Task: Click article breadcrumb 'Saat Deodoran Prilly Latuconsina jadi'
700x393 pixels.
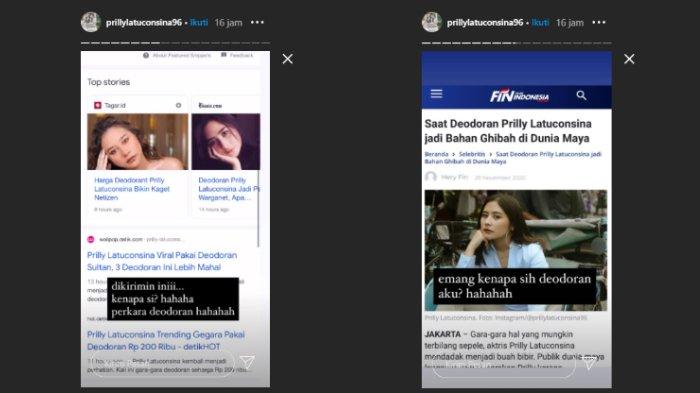Action: [x=548, y=154]
